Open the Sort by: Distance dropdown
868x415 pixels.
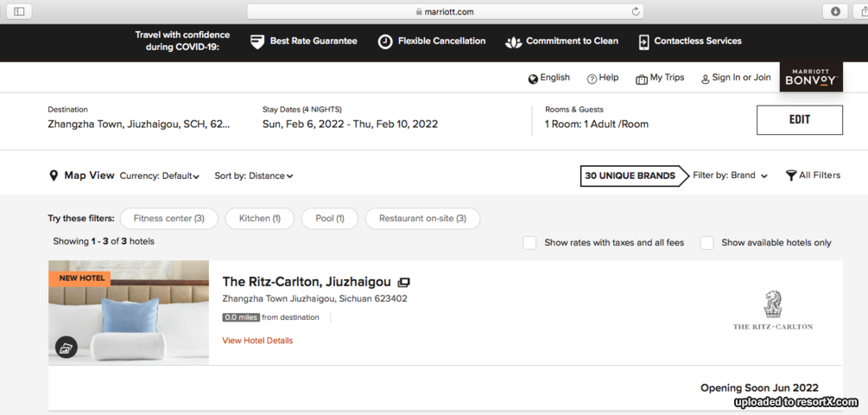pos(254,176)
